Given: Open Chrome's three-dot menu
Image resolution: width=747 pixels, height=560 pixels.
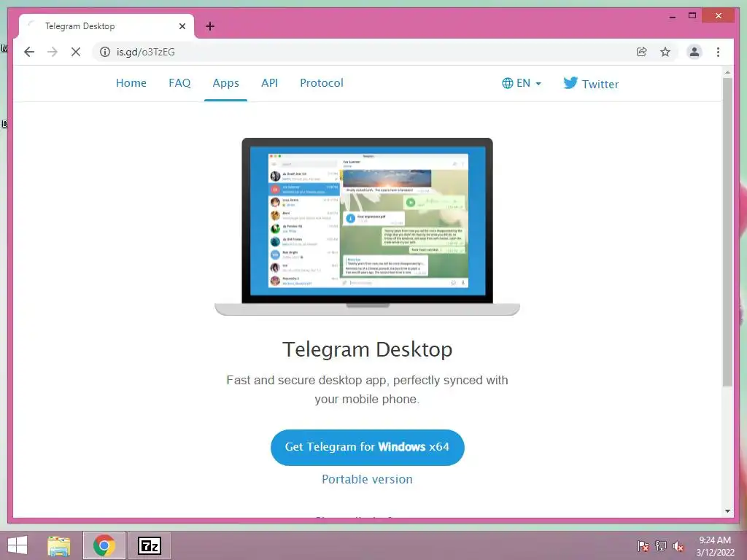Looking at the screenshot, I should 718,52.
